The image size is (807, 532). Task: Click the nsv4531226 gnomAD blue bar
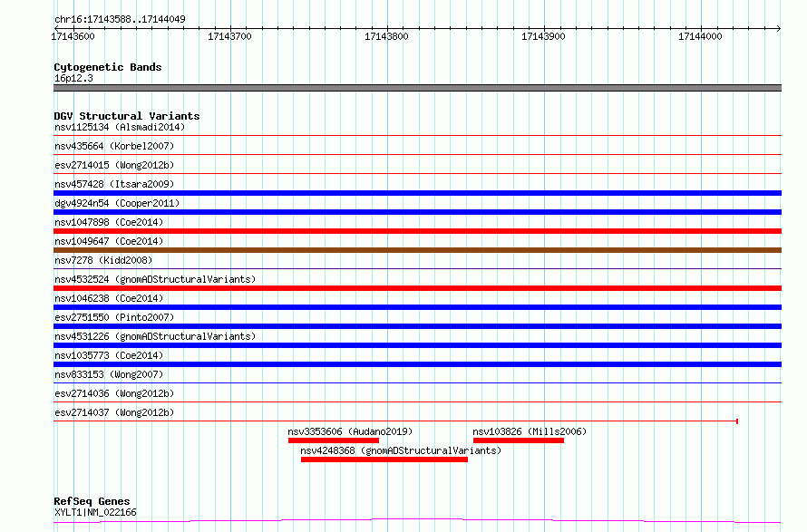(417, 345)
